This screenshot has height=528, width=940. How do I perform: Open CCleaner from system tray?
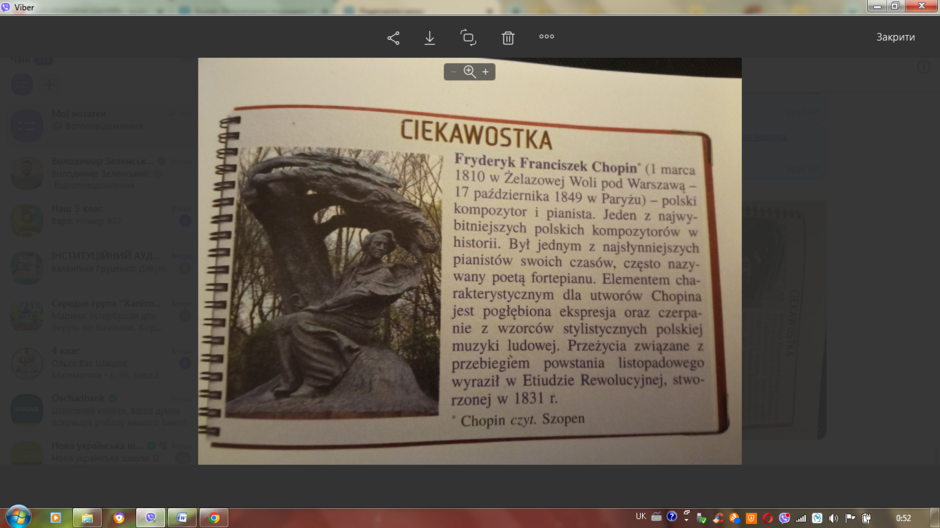click(x=718, y=518)
